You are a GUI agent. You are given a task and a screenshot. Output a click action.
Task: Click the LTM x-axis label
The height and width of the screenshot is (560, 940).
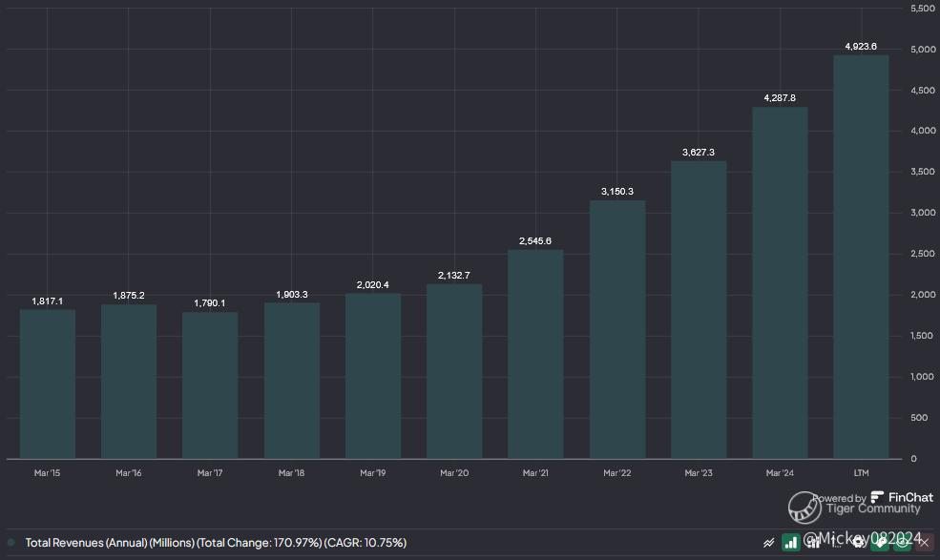coord(861,473)
